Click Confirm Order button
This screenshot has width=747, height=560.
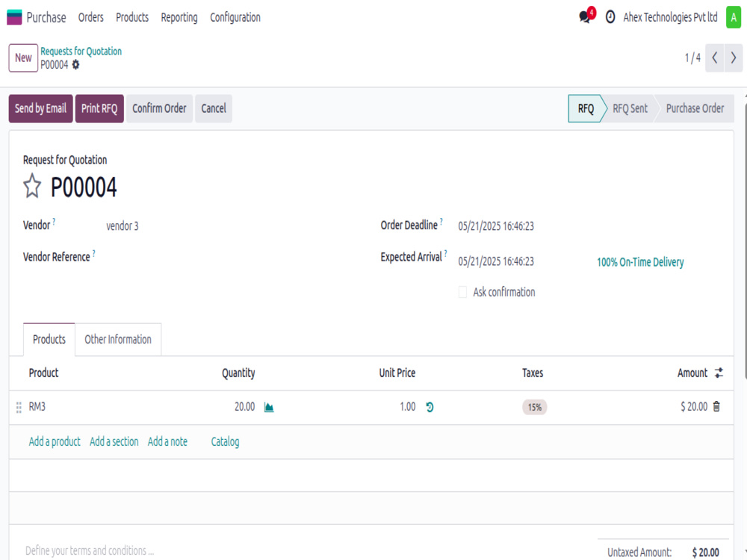point(160,108)
